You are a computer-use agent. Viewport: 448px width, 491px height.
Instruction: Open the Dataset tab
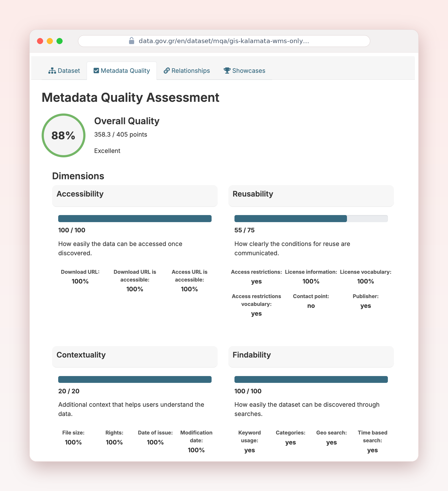pyautogui.click(x=64, y=71)
